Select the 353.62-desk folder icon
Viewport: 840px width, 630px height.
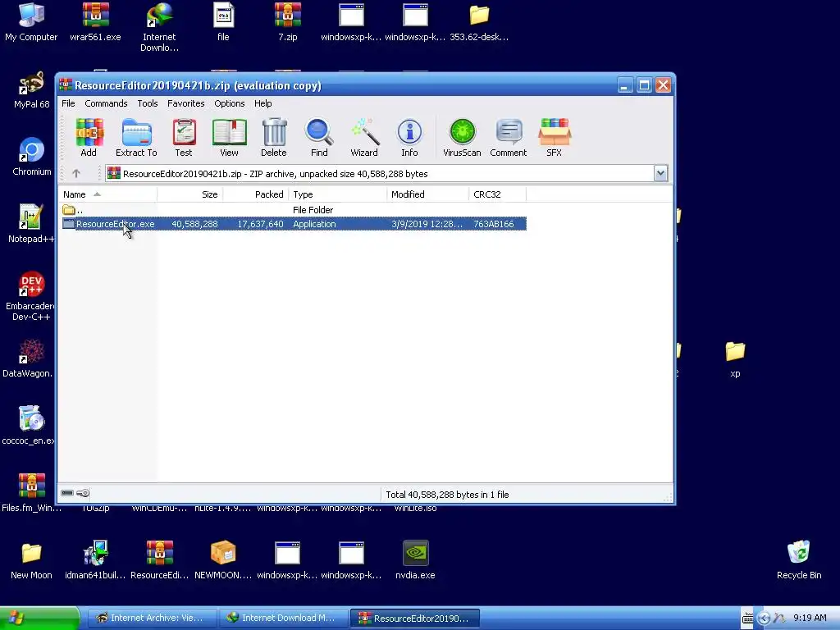(479, 22)
